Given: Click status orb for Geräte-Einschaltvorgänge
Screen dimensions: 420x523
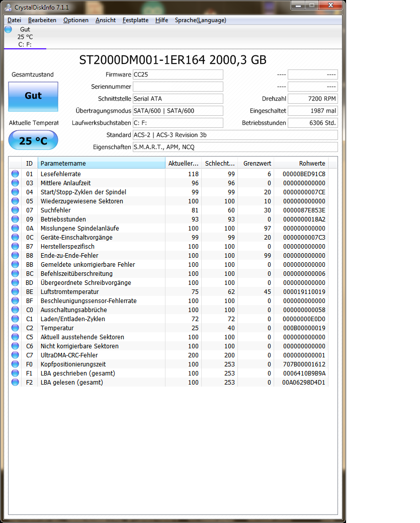Looking at the screenshot, I should click(x=15, y=237).
